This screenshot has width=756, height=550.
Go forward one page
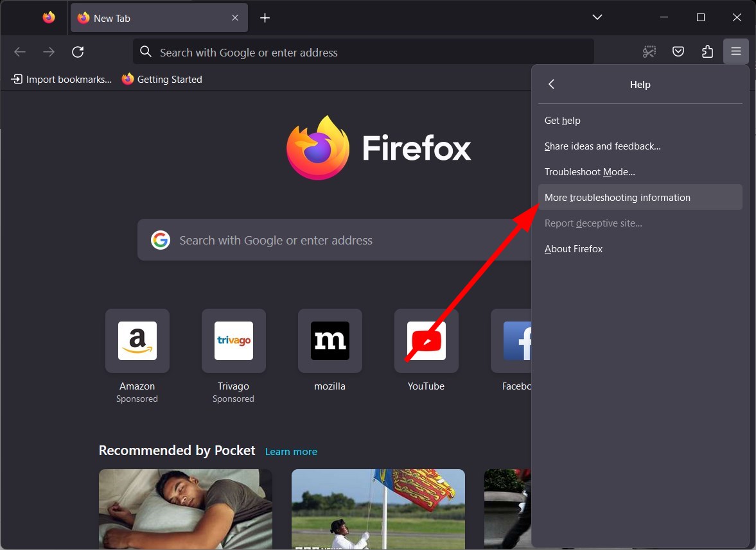tap(49, 51)
